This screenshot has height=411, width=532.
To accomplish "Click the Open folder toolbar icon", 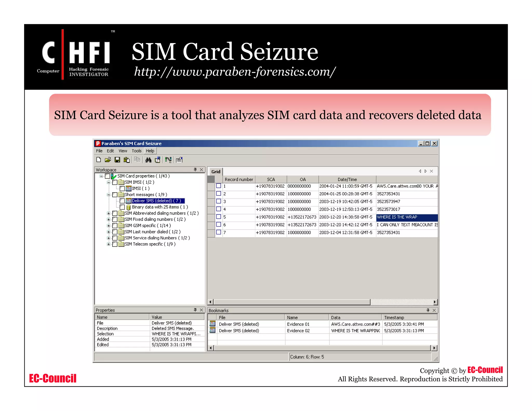I will pos(108,160).
